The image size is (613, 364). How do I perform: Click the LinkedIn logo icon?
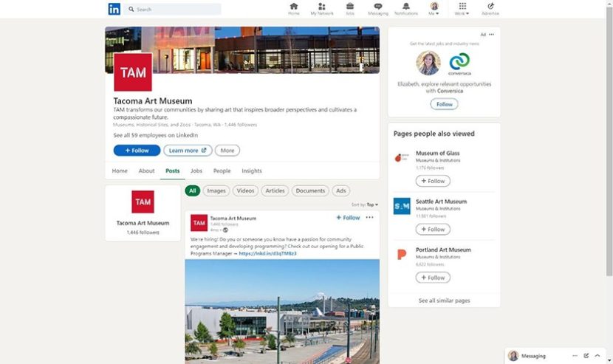click(x=114, y=9)
